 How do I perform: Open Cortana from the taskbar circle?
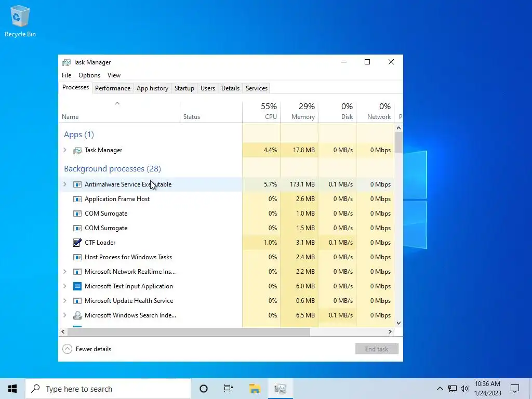pyautogui.click(x=204, y=389)
